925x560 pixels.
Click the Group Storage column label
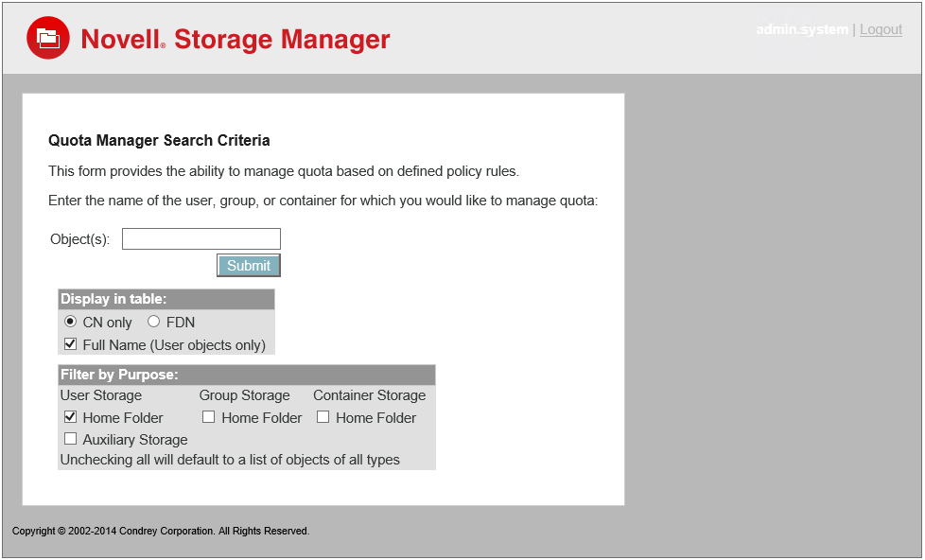pos(244,395)
